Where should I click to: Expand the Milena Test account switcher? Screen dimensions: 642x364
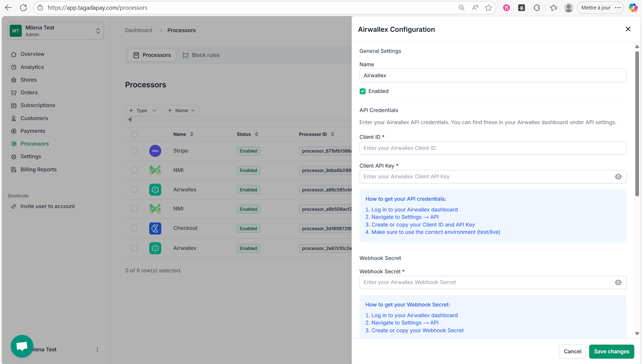click(x=56, y=31)
